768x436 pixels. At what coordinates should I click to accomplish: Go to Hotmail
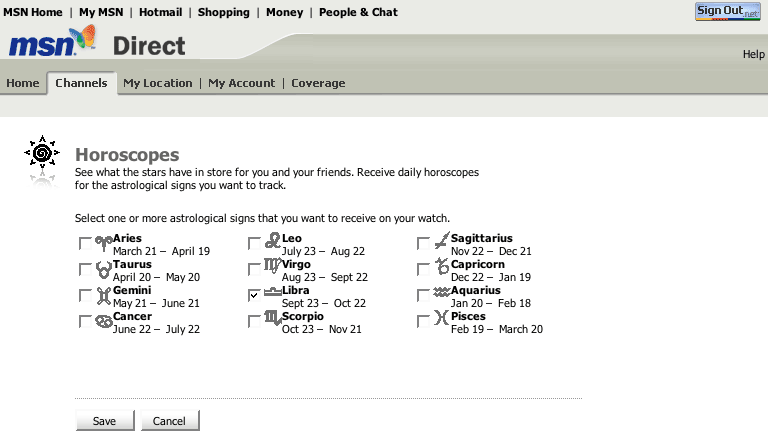tap(161, 12)
